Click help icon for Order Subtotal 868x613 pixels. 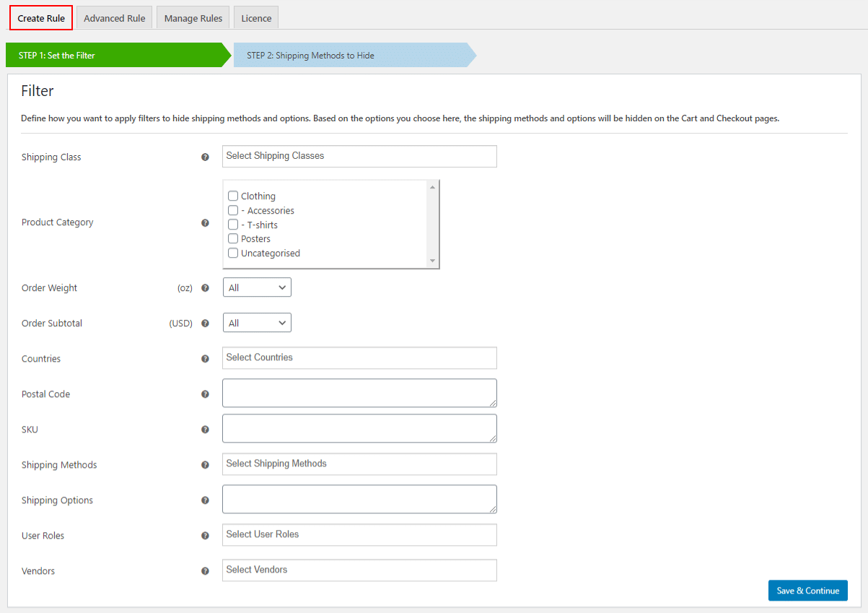[205, 323]
